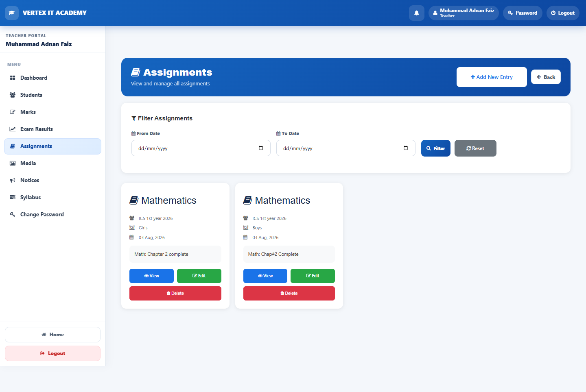586x392 pixels.
Task: Edit the Boys Mathematics assignment
Action: [x=313, y=276]
